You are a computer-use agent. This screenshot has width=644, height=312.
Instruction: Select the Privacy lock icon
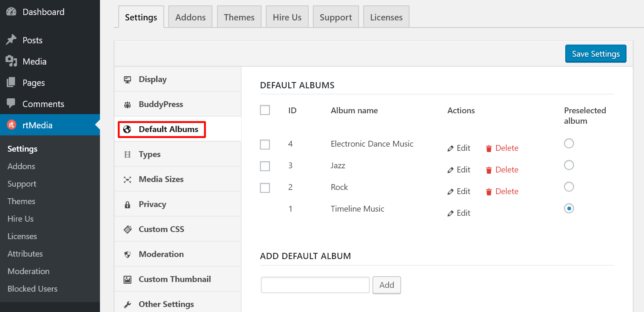click(x=127, y=204)
